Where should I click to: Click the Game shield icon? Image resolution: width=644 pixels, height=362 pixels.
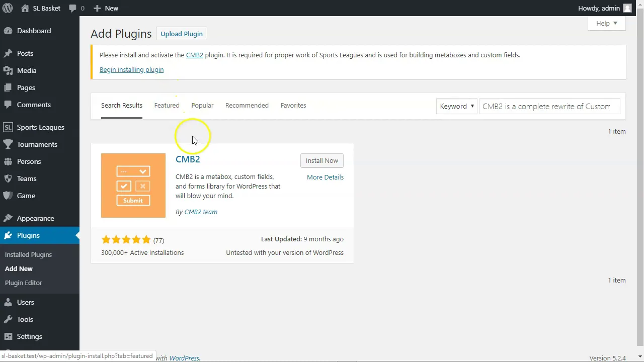tap(8, 196)
